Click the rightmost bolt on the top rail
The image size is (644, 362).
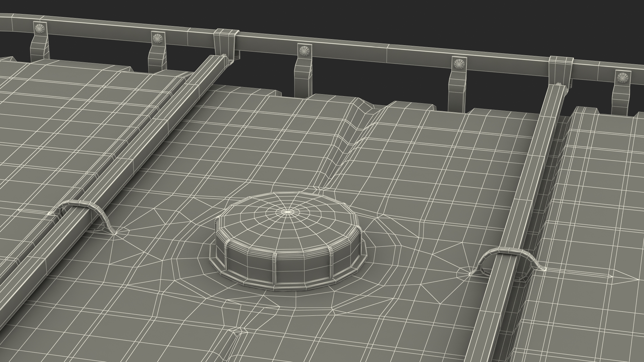622,78
